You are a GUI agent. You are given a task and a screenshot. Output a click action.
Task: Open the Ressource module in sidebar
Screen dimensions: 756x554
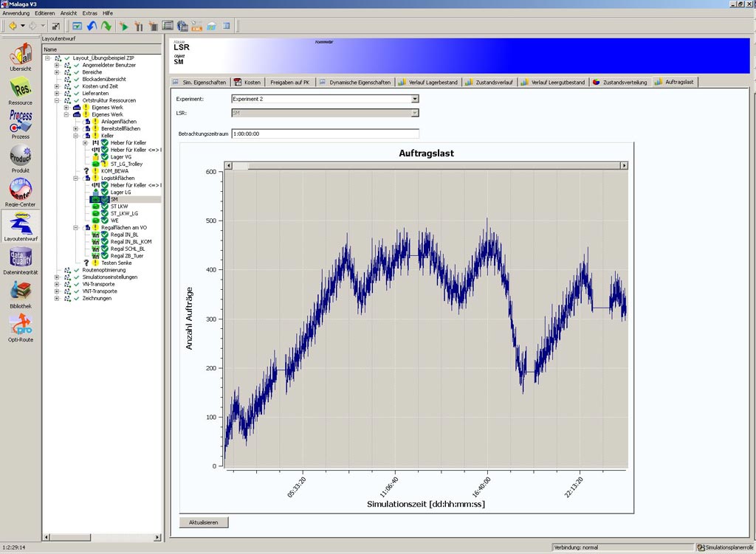click(20, 90)
